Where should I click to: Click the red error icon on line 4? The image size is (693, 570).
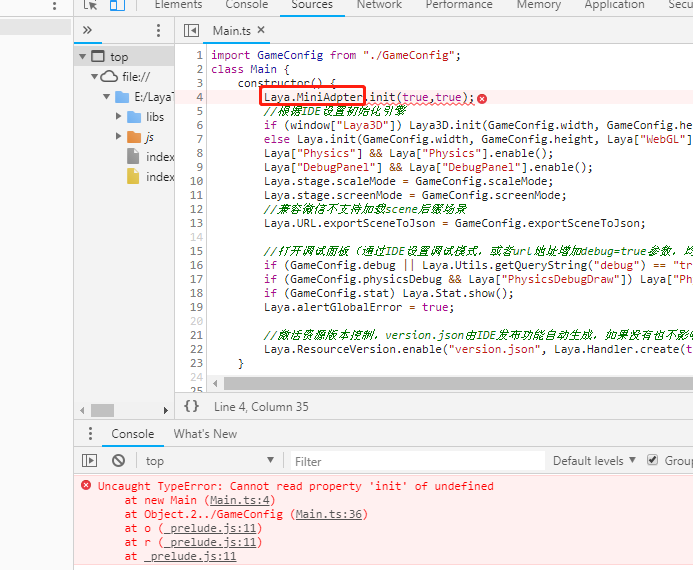click(482, 98)
